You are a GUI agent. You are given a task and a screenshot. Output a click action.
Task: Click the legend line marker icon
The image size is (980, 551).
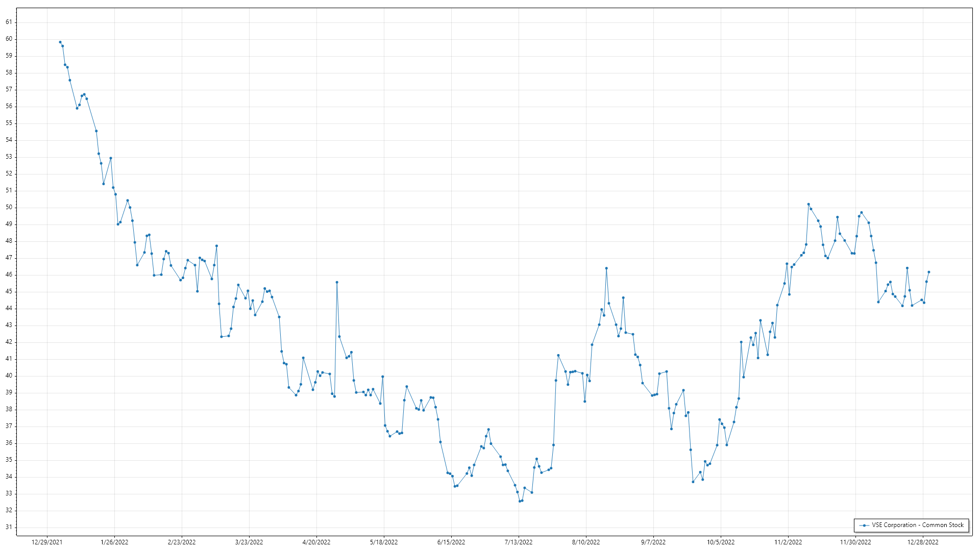[x=864, y=525]
